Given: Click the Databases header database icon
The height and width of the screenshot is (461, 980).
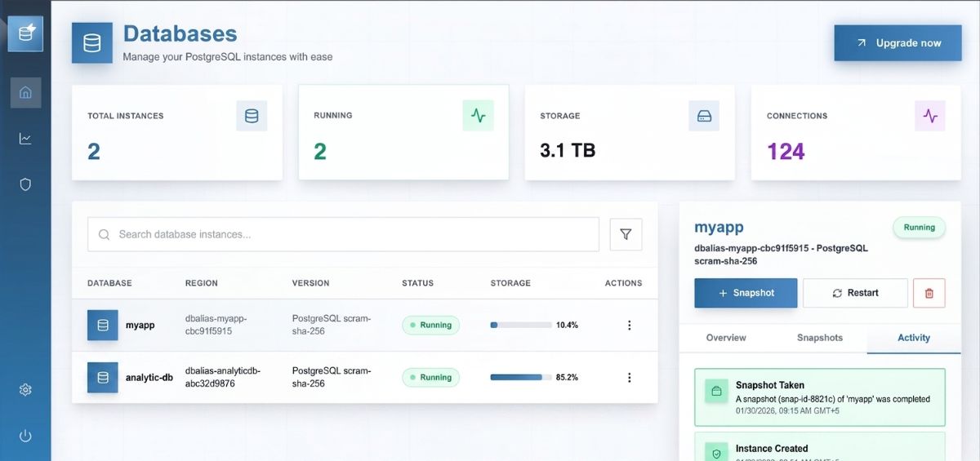Looking at the screenshot, I should click(x=92, y=42).
